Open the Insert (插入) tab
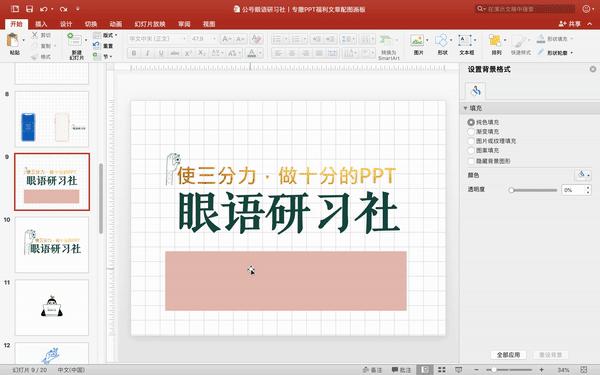600x375 pixels. point(41,24)
